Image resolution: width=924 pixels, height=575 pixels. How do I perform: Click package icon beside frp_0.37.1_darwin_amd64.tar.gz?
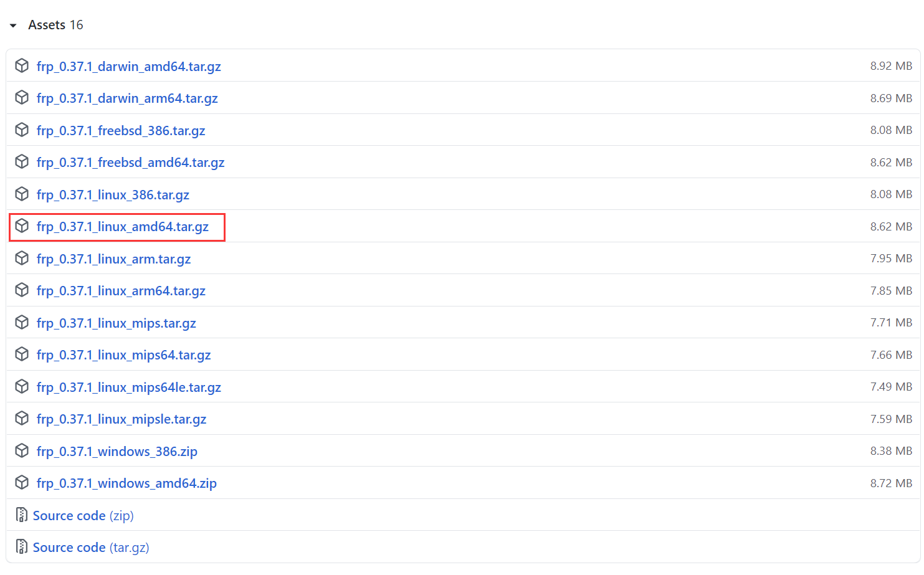[22, 65]
